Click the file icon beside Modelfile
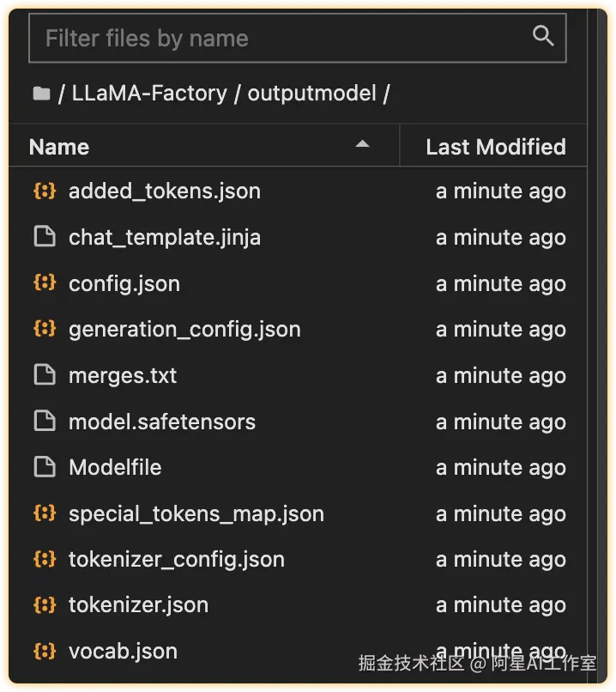Screen dimensions: 616x692 point(44,467)
